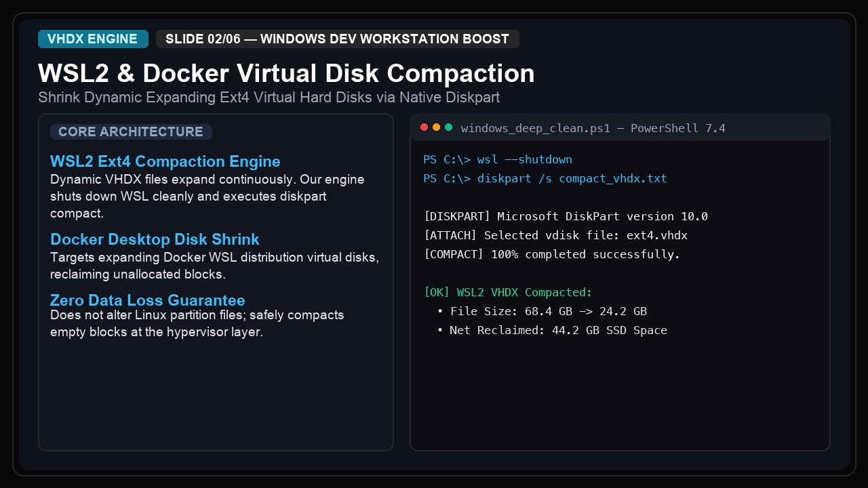The width and height of the screenshot is (868, 488).
Task: Click the green dot in terminal title bar
Action: [448, 127]
